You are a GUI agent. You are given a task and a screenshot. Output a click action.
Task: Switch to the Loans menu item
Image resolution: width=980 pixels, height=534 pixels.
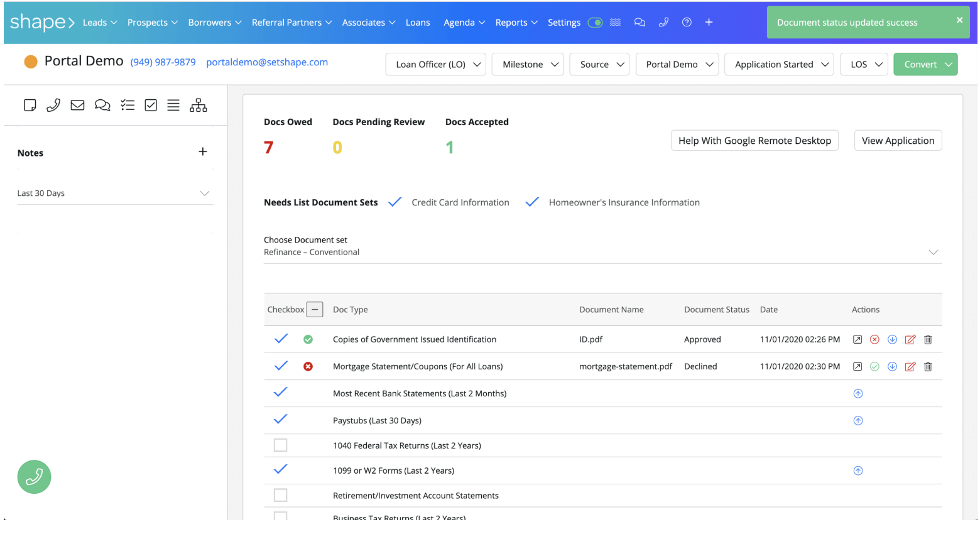click(x=418, y=22)
